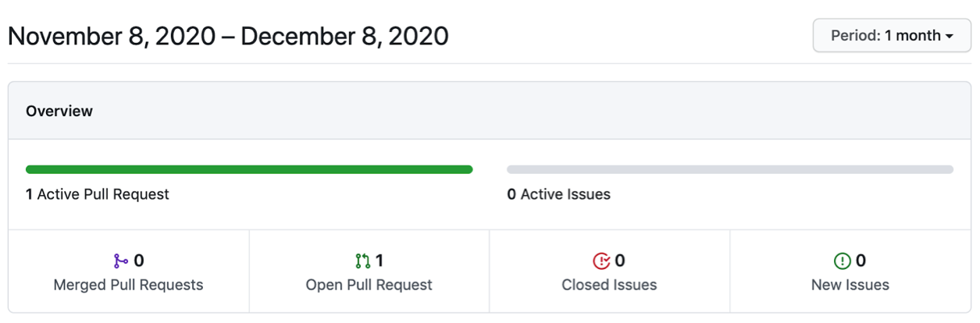980x323 pixels.
Task: Click the green active pull request progress bar
Action: click(x=249, y=169)
